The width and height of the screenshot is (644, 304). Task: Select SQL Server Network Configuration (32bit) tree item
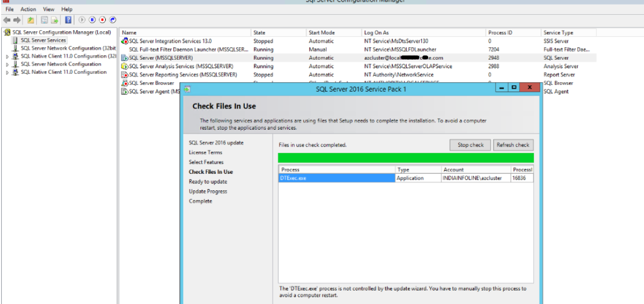pos(68,48)
